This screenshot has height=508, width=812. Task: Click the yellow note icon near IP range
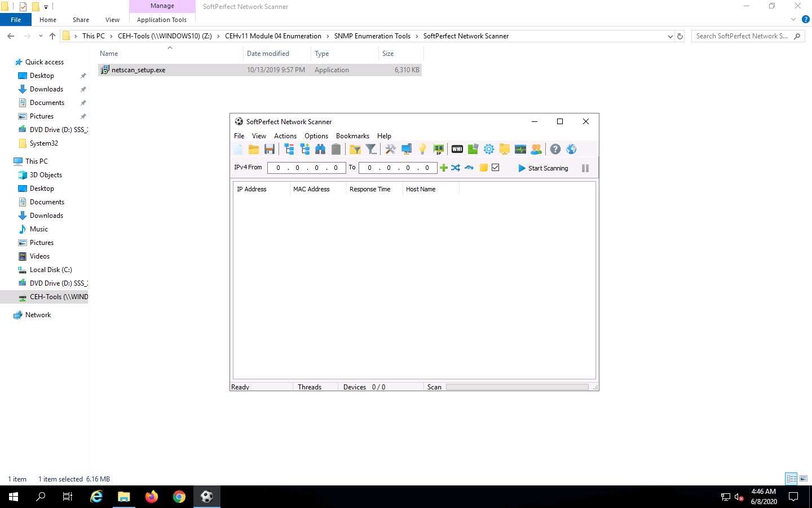click(483, 168)
